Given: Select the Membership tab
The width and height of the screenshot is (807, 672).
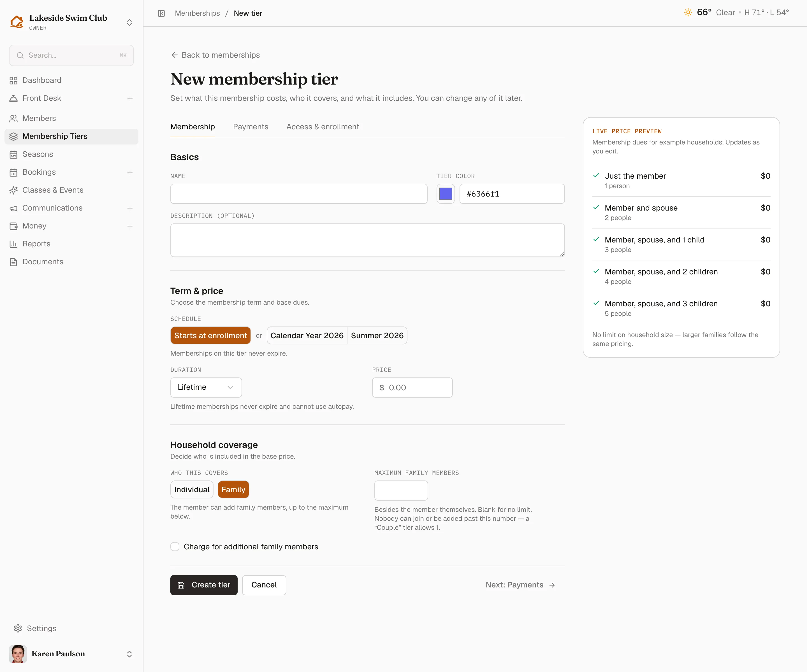Looking at the screenshot, I should click(193, 127).
